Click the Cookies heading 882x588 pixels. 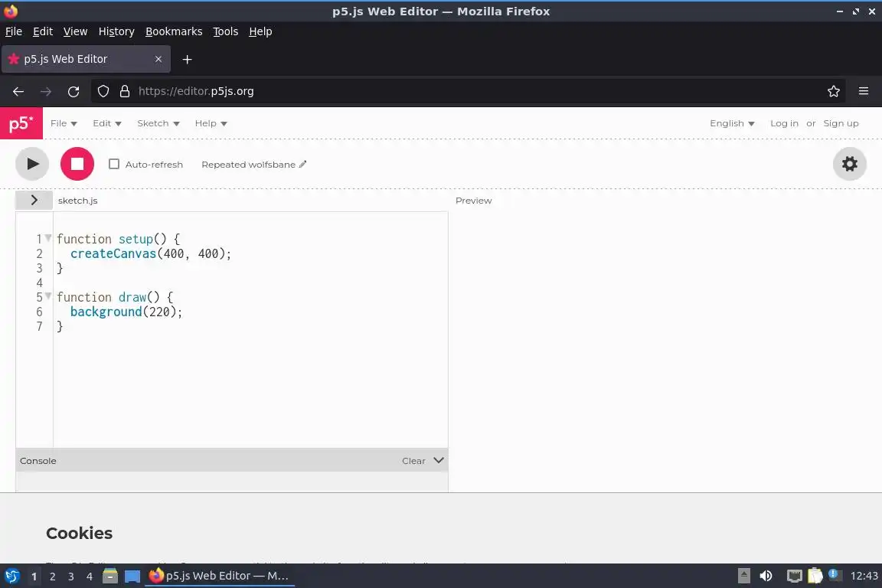click(x=80, y=533)
